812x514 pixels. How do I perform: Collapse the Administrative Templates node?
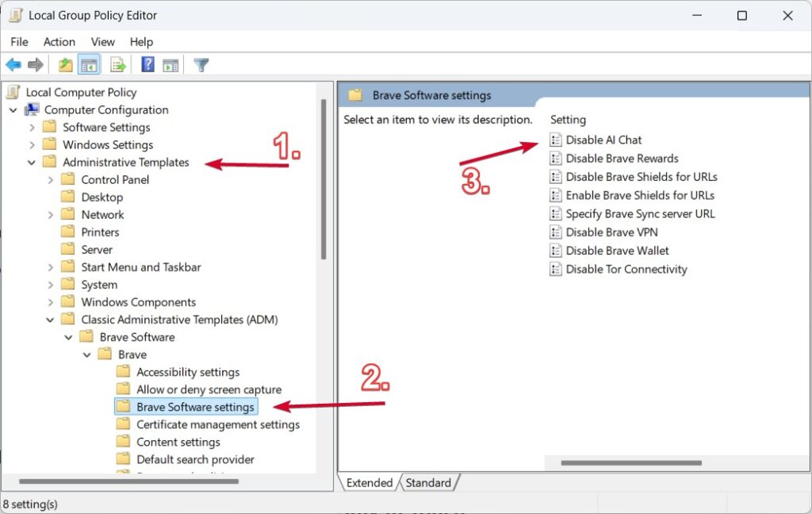[32, 162]
